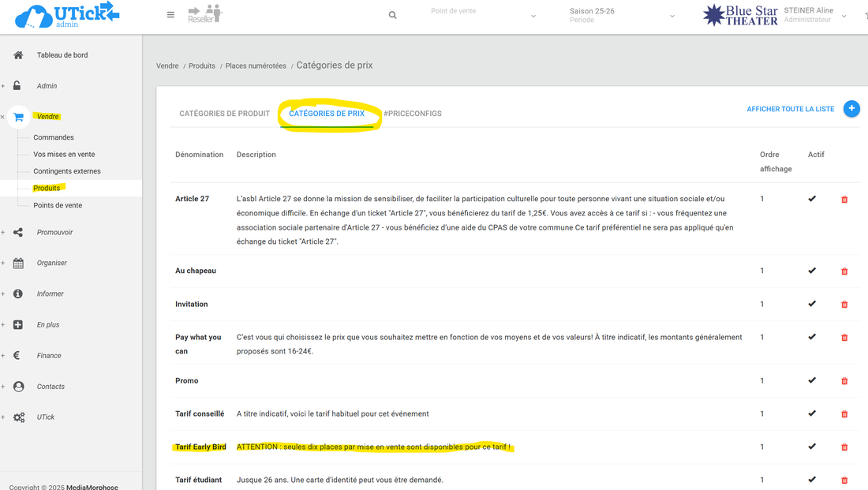
Task: Expand the Finance sidebar section
Action: click(48, 356)
